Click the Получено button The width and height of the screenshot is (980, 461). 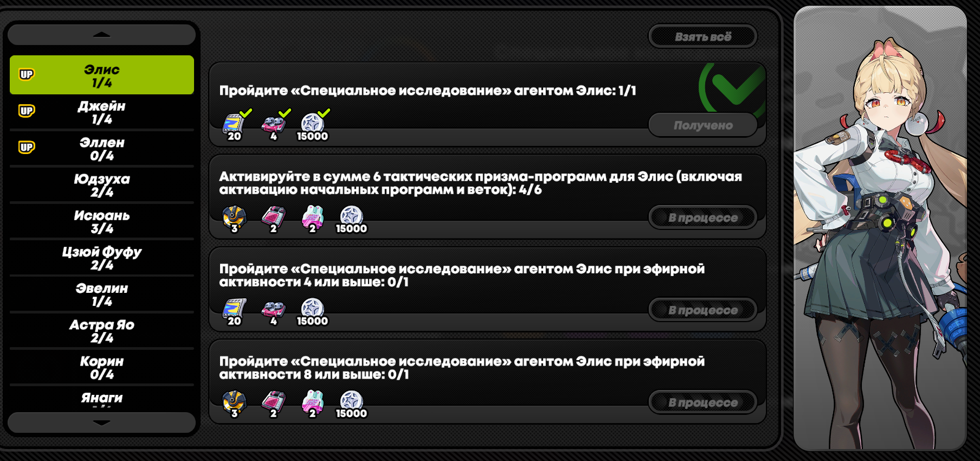coord(702,125)
